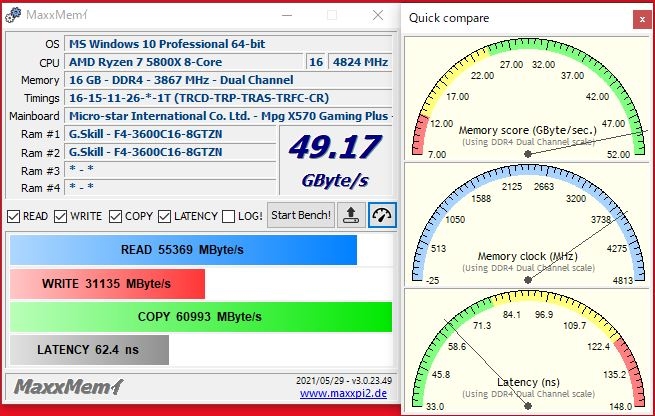Screen dimensions: 655x416
Task: Click the 4824 MHz CPU clock field
Action: 360,62
